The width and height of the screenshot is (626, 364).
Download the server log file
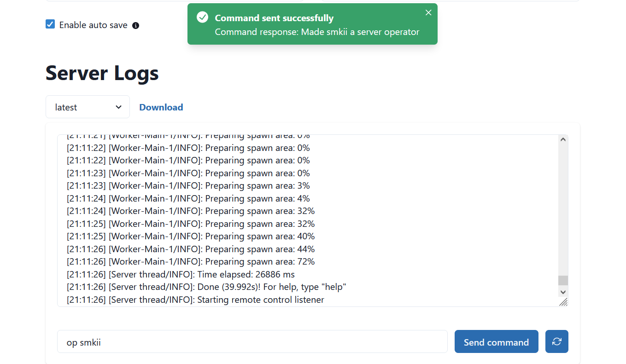(x=161, y=107)
